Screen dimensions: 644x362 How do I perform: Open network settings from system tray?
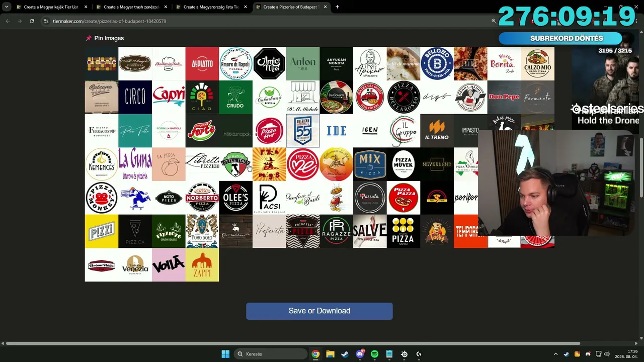[598, 354]
